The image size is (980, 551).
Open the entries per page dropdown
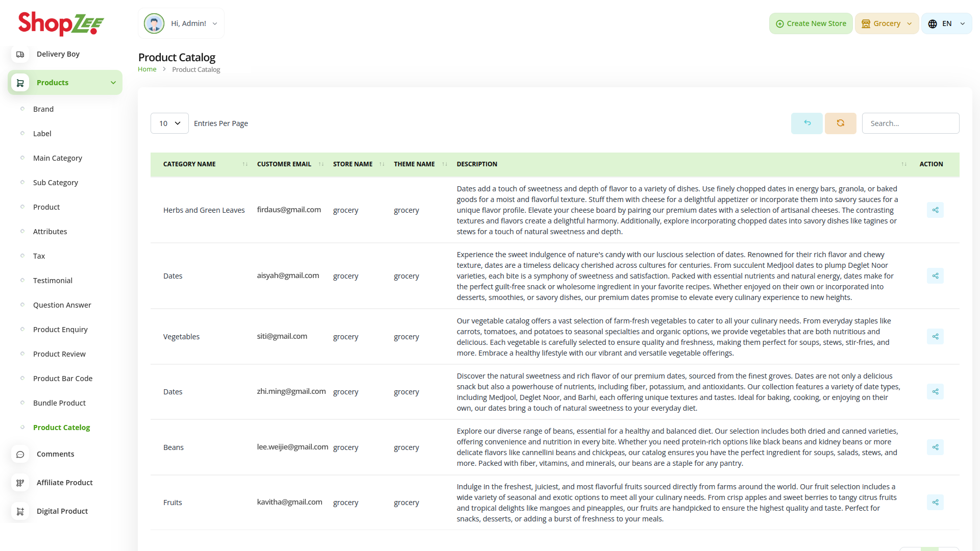pos(169,123)
